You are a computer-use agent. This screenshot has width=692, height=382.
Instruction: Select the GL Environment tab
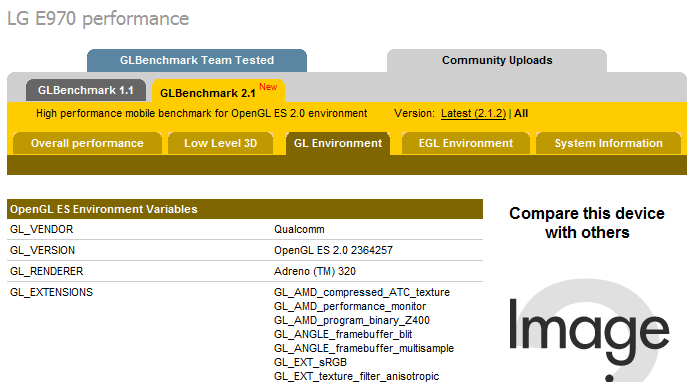tap(338, 143)
